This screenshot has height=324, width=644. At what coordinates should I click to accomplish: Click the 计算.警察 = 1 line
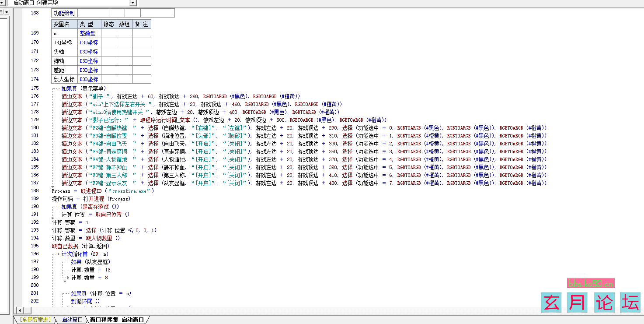(70, 222)
